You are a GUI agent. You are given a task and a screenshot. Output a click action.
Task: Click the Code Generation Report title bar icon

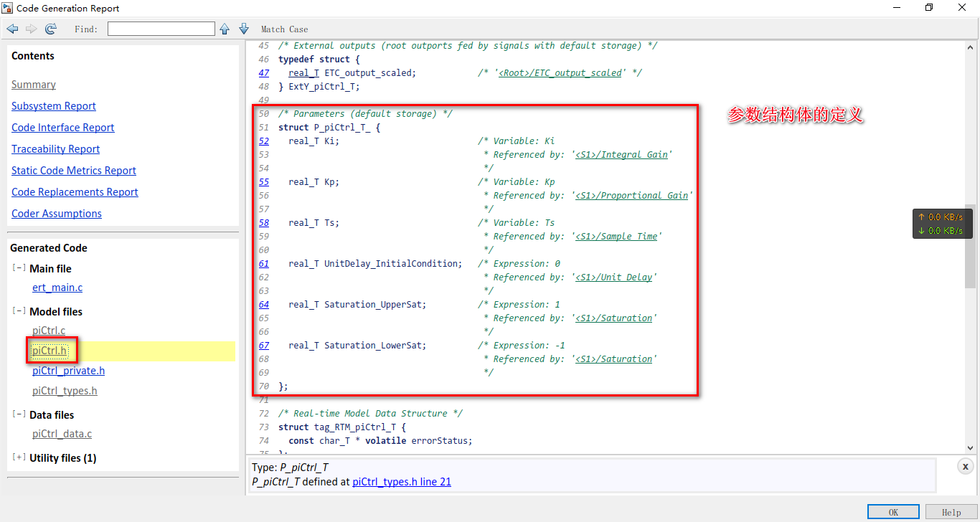(x=8, y=8)
